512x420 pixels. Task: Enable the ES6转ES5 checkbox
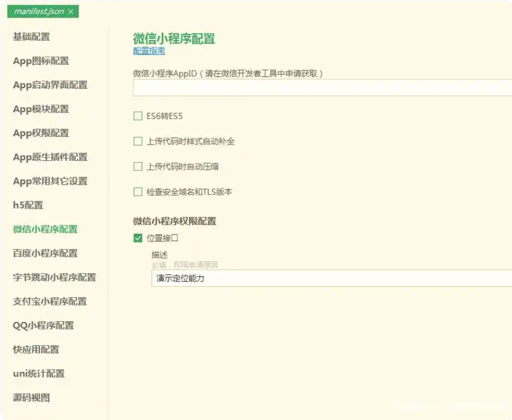[x=138, y=116]
